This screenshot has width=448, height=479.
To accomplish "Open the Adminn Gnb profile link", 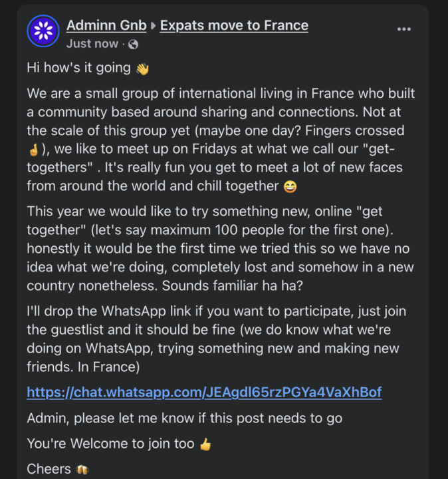I will tap(106, 26).
